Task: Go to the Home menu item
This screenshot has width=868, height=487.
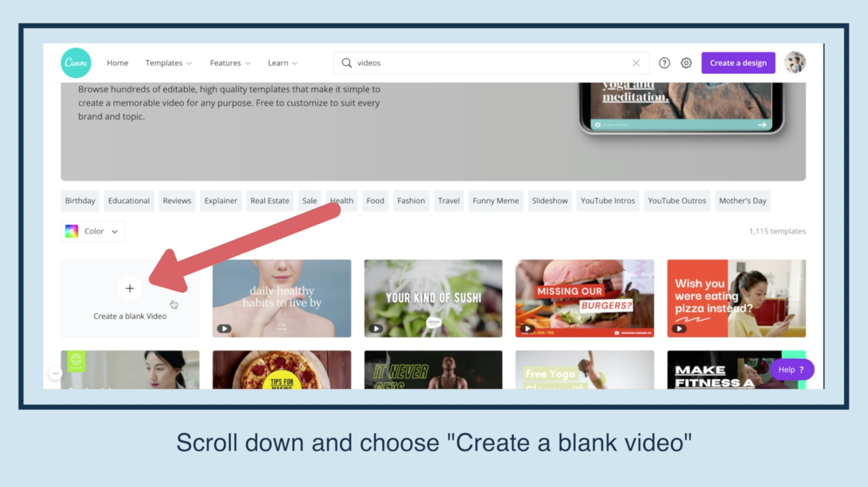Action: click(x=118, y=63)
